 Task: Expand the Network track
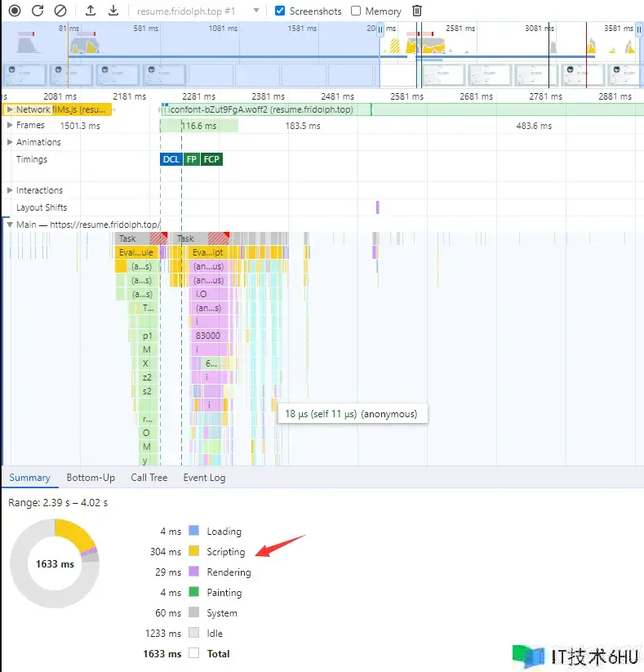10,109
